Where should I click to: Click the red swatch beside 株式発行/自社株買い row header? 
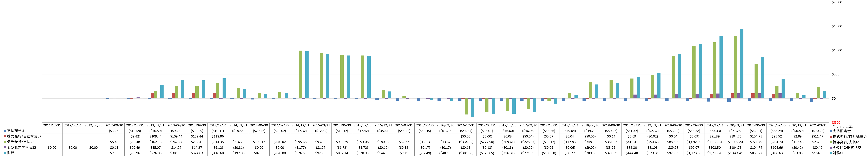coord(5,136)
